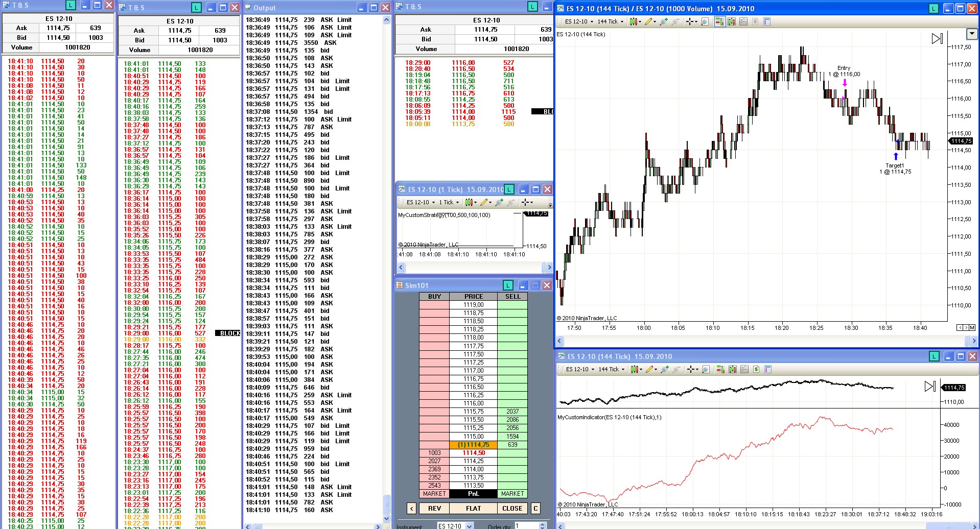Open the 1 Tick interval dropdown

point(449,202)
